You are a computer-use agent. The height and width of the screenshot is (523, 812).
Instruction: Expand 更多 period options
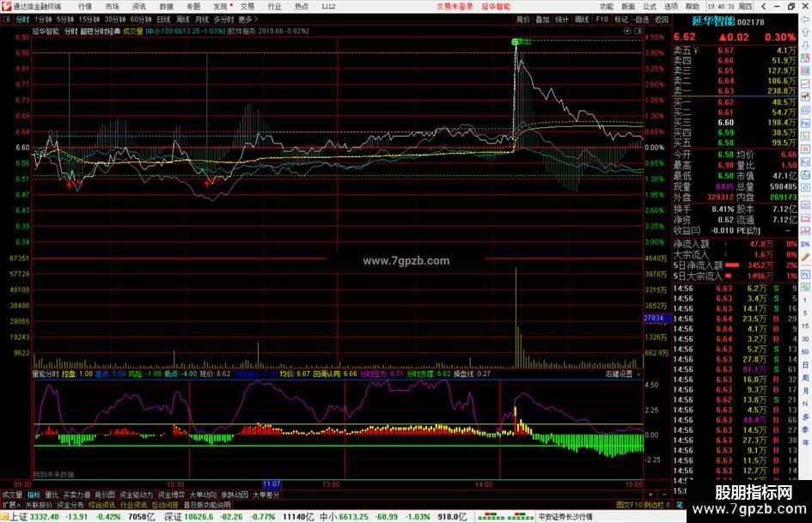[x=248, y=19]
